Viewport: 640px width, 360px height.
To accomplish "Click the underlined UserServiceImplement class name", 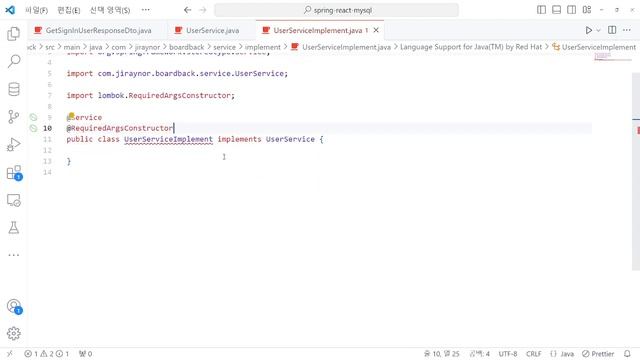I will (168, 139).
